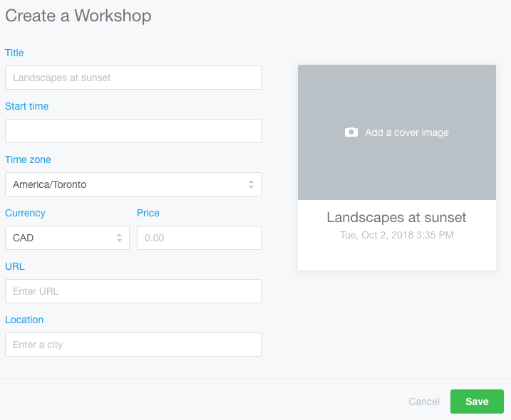The height and width of the screenshot is (420, 511).
Task: Click Add a cover image text
Action: [407, 132]
